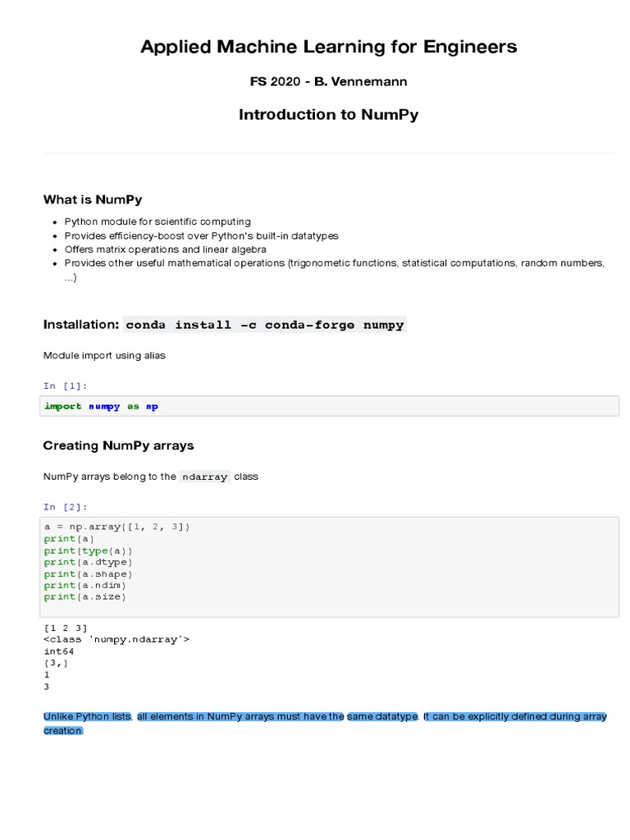Click the "<class 'numpy.ndarray'>" output line
Viewport: 630px width, 840px height.
click(x=116, y=639)
